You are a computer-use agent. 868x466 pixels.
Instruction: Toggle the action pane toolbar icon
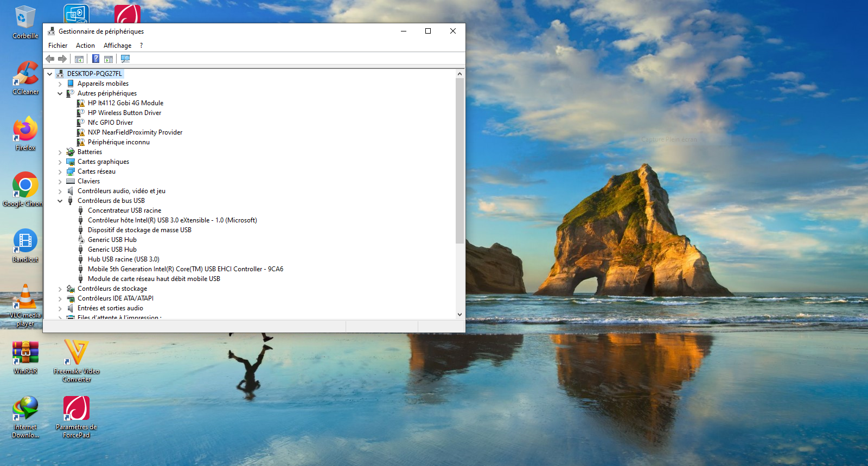pyautogui.click(x=108, y=59)
